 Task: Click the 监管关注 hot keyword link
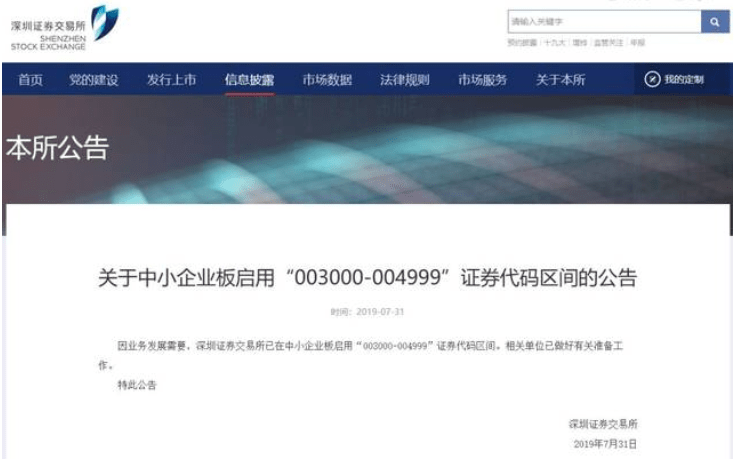[x=608, y=43]
